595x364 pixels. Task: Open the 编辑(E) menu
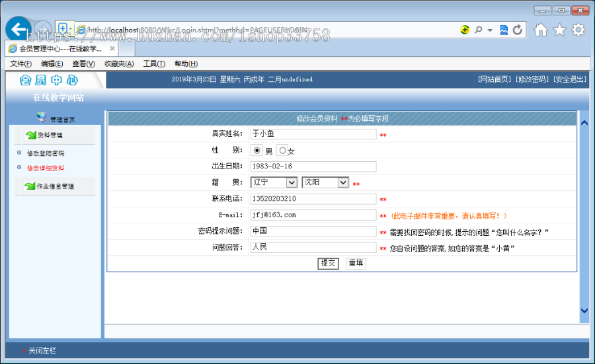pos(52,63)
